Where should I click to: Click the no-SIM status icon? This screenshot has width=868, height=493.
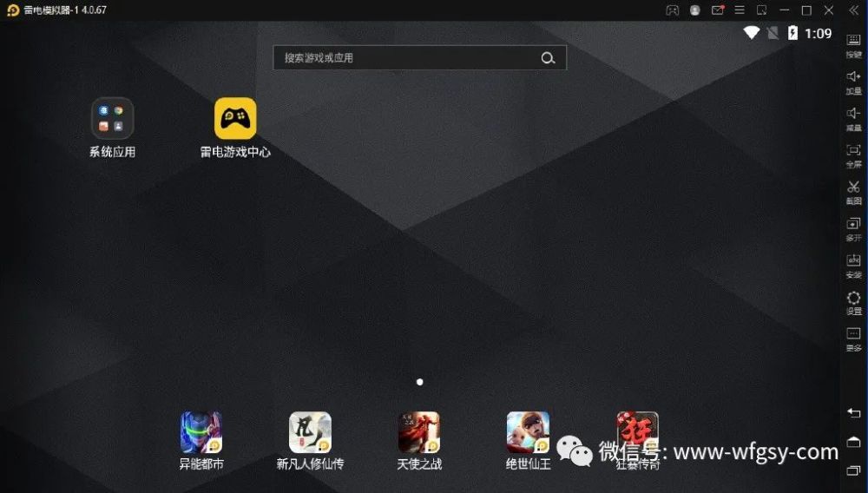[773, 33]
